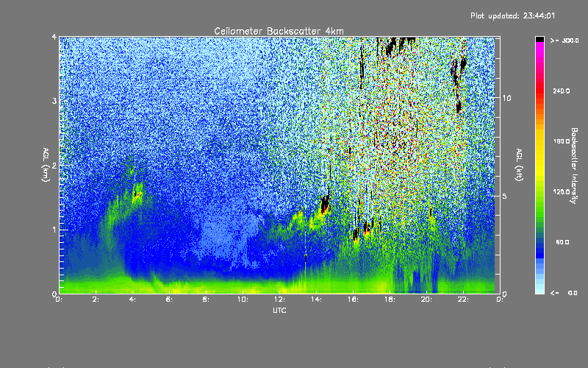Click the right 'AGL (kft)' axis label
Viewport: 588px width, 368px height.
pos(520,165)
